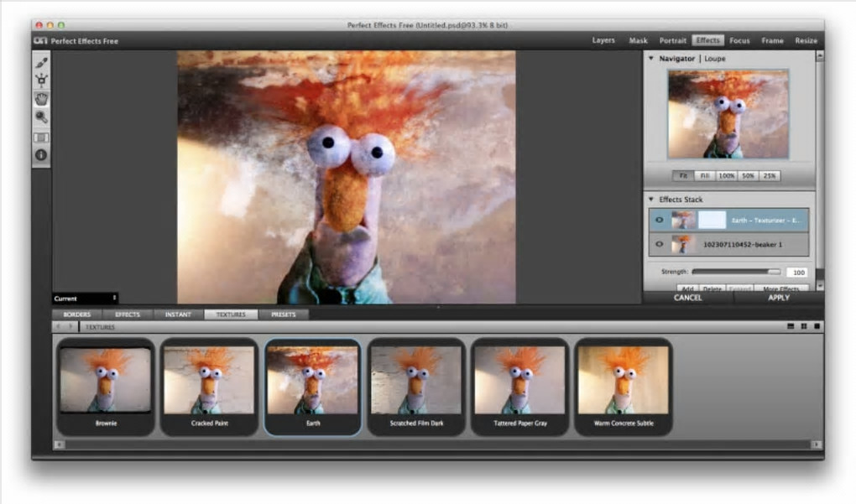Viewport: 856px width, 504px height.
Task: Select the zoom magnifier tool
Action: click(x=41, y=117)
